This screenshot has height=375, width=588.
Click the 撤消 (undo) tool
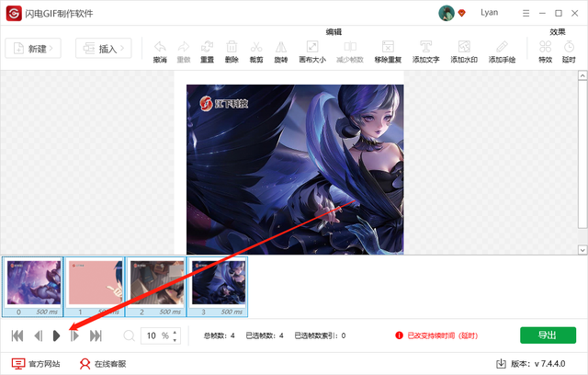(160, 51)
